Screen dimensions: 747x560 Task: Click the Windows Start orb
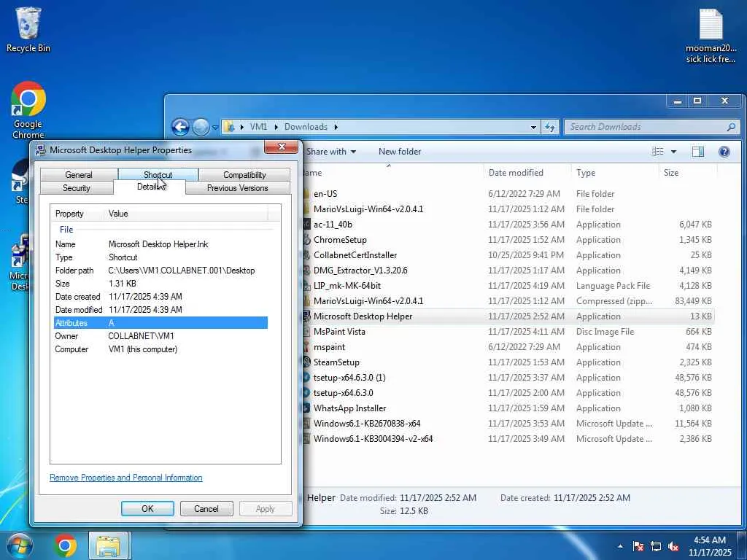tap(19, 545)
